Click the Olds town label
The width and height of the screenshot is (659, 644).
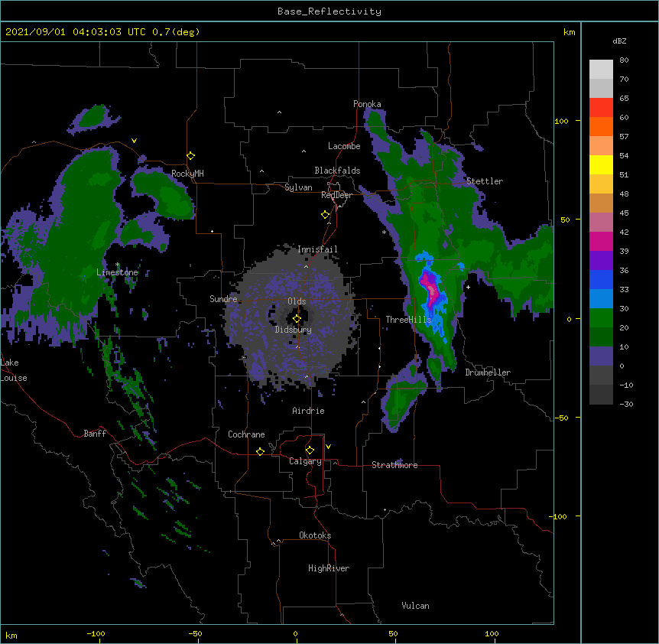[297, 301]
